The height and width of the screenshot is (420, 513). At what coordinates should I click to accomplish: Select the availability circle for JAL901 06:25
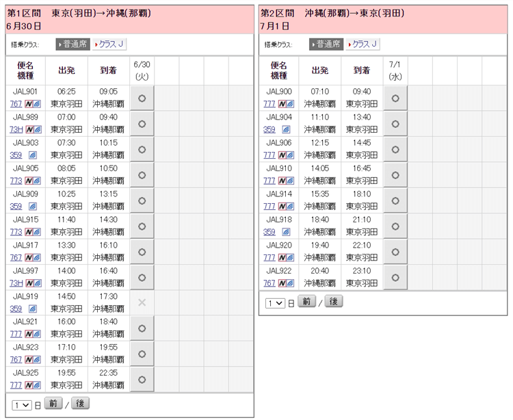(x=142, y=98)
